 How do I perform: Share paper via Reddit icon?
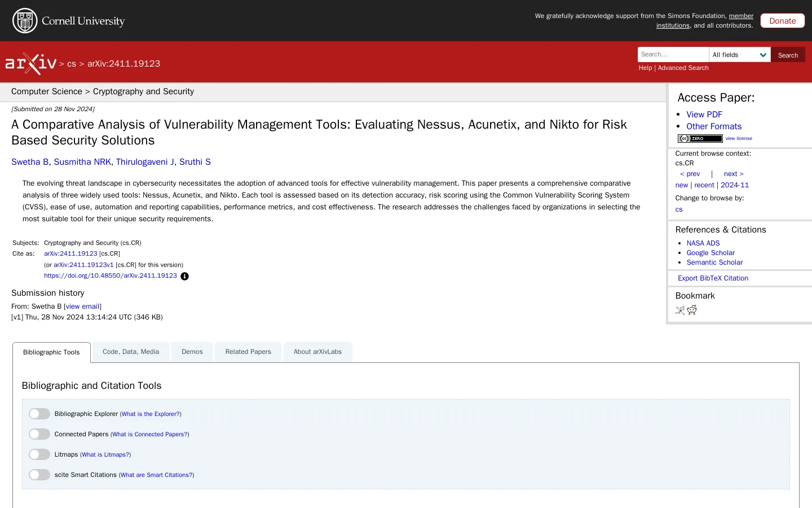pos(692,310)
